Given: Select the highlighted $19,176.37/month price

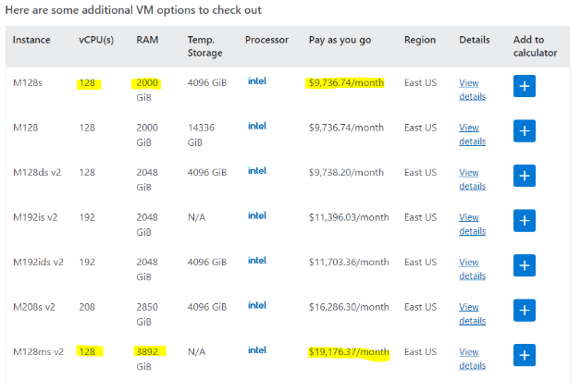Looking at the screenshot, I should (349, 351).
